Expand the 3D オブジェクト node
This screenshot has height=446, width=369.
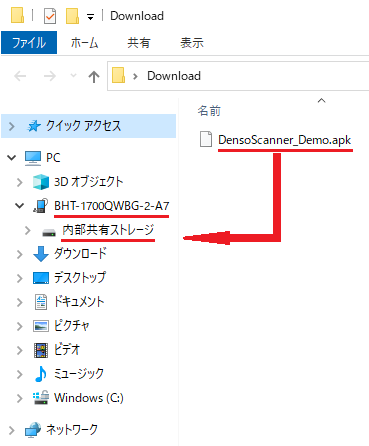pyautogui.click(x=20, y=182)
